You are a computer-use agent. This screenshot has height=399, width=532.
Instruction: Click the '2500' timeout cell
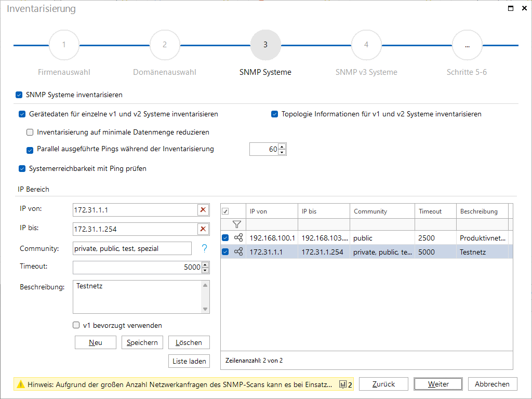436,238
